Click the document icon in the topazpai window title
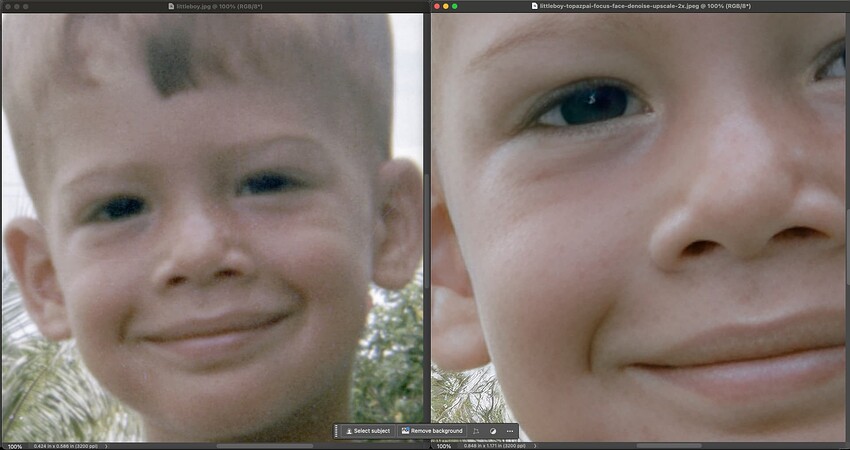Screen dimensions: 850x450 pyautogui.click(x=535, y=6)
